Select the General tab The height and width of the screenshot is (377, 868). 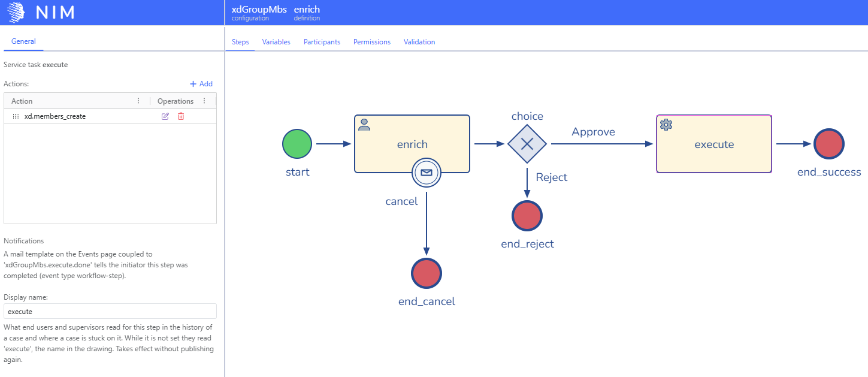[23, 41]
